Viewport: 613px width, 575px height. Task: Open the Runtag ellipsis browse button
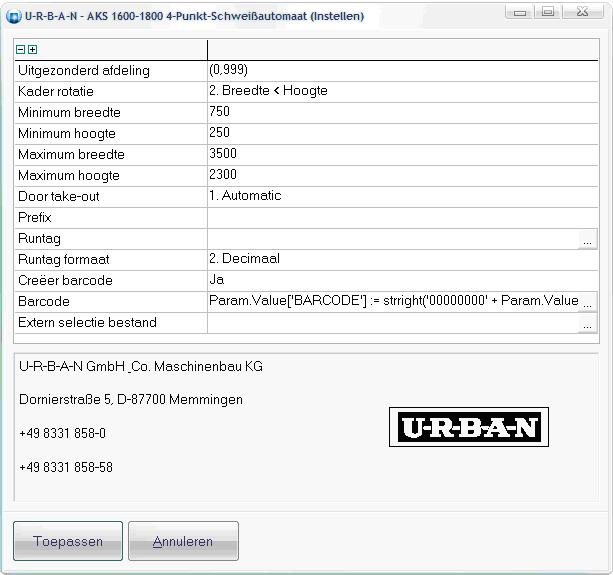click(x=587, y=239)
